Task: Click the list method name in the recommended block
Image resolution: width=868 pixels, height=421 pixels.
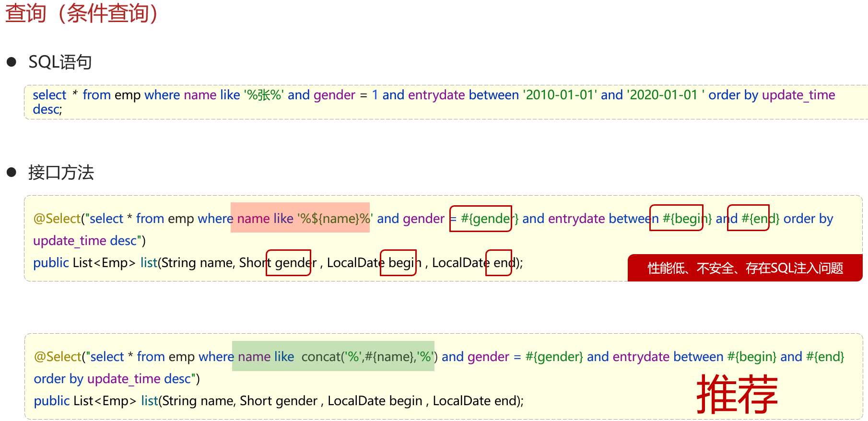Action: [x=149, y=401]
